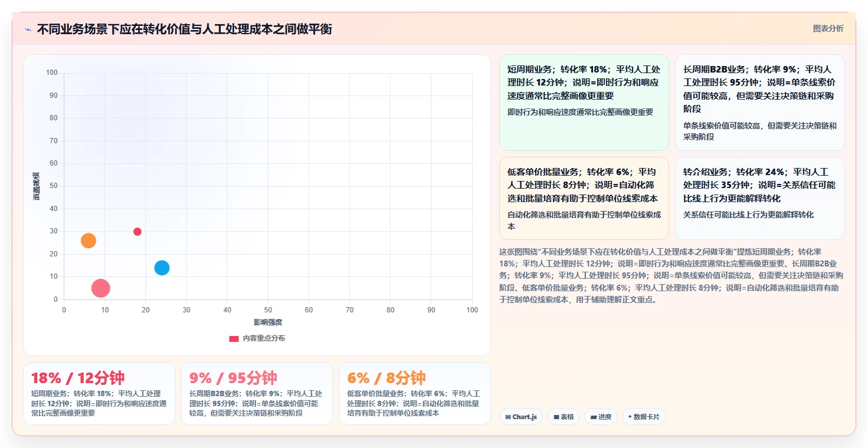Click the lightning icon beside the title
The height and width of the screenshot is (448, 868).
point(28,29)
